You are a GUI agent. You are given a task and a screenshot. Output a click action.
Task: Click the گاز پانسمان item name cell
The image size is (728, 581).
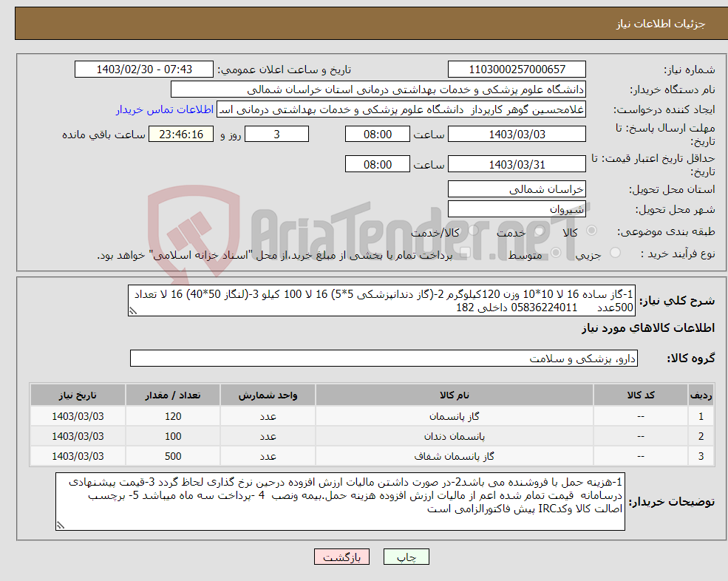455,416
